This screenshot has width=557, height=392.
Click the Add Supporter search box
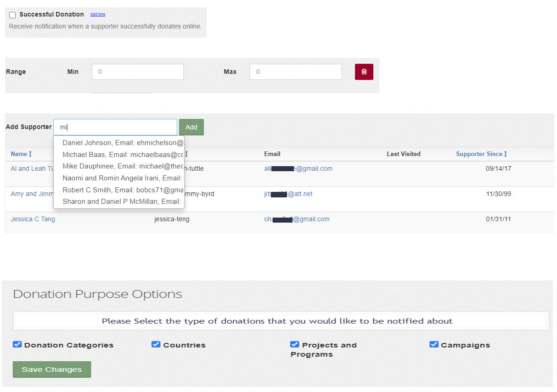coord(115,127)
